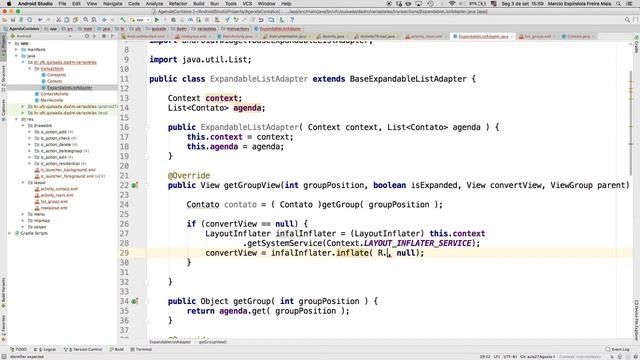Click the AgendaContatos breadcrumb in navigation bar

(24, 29)
